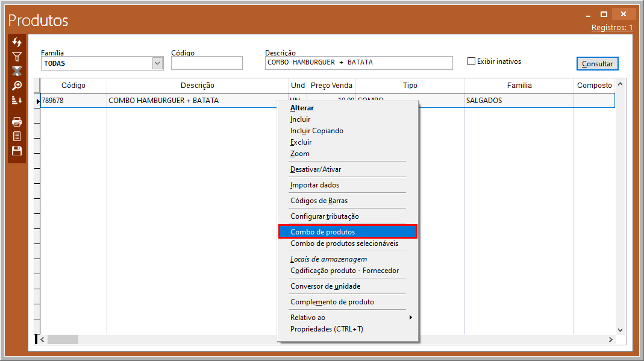
Task: Click the refresh arrows icon in sidebar
Action: tap(17, 43)
